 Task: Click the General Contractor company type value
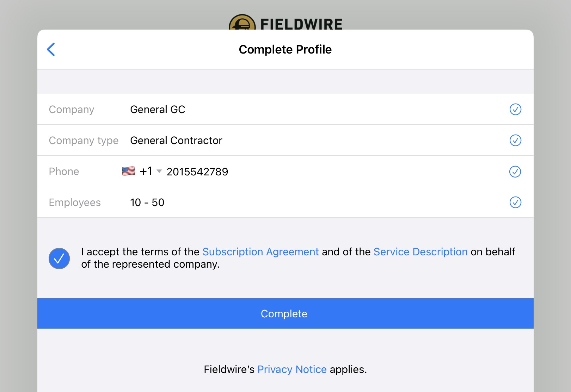[x=176, y=140]
